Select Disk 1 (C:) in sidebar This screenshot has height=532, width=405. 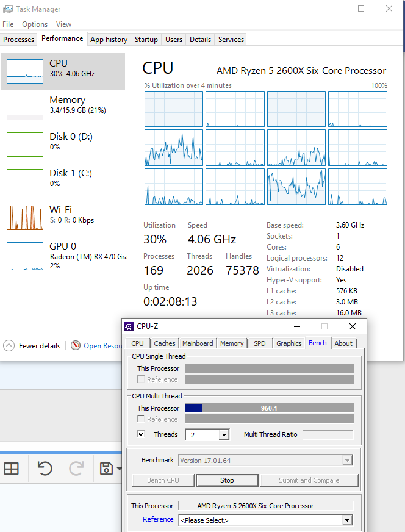click(63, 181)
